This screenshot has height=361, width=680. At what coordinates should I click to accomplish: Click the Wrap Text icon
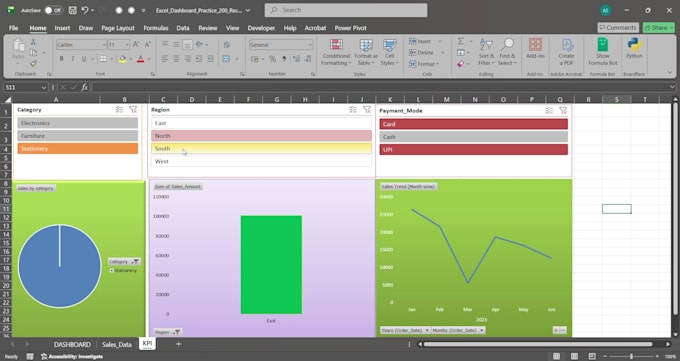(x=226, y=45)
